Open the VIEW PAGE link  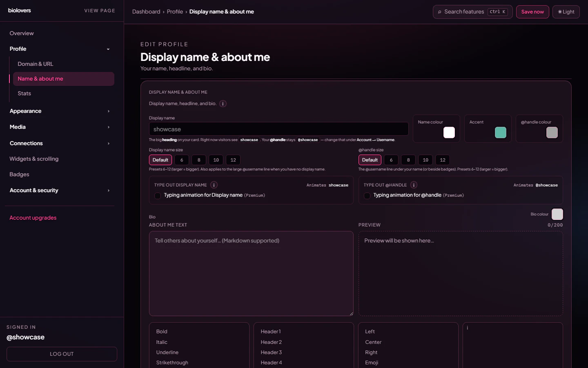100,10
